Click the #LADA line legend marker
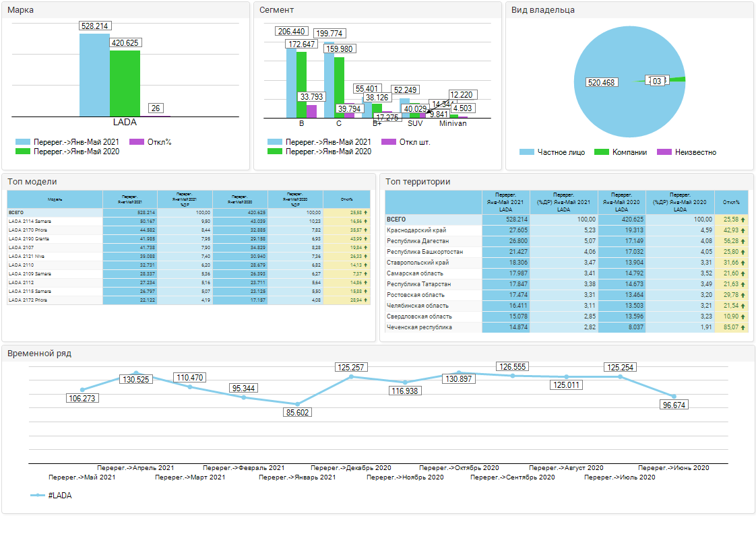Screen dimensions: 756x534 pyautogui.click(x=38, y=496)
